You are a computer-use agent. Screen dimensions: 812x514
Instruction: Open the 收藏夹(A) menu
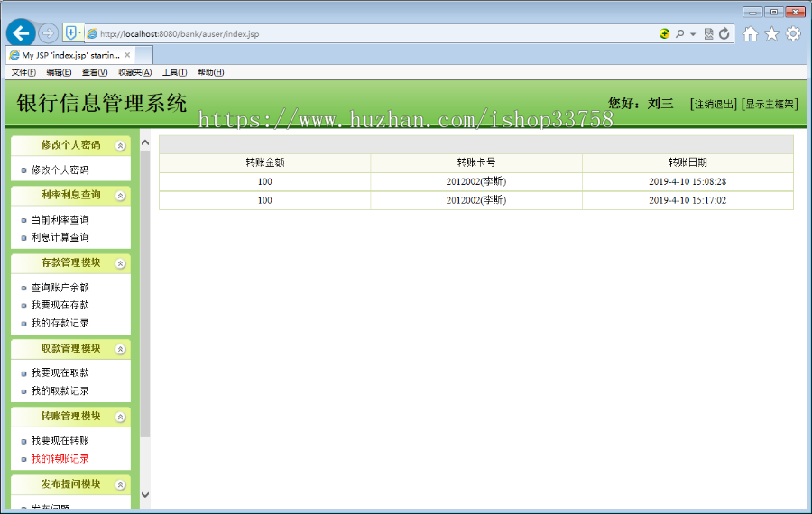click(x=134, y=72)
